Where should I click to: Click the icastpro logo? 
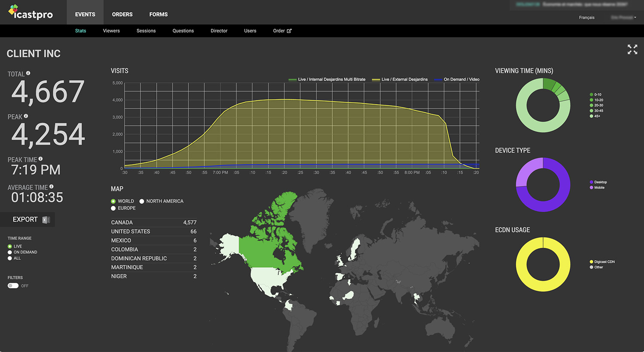pyautogui.click(x=30, y=12)
